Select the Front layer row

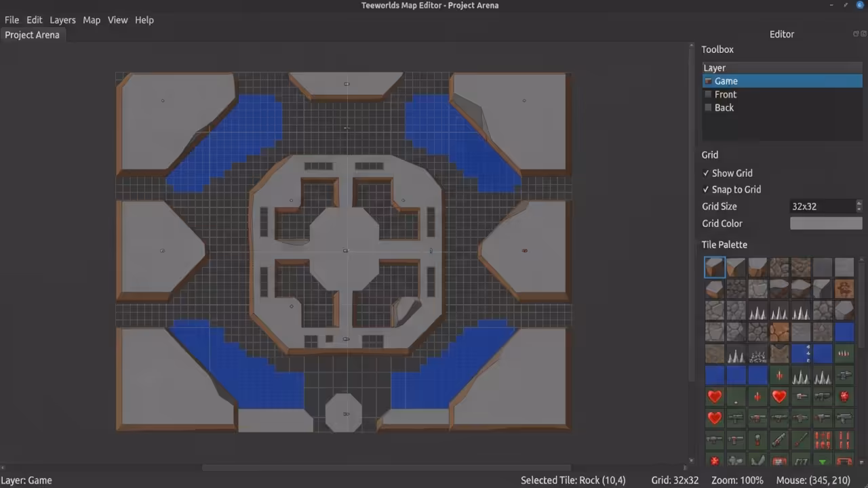click(782, 94)
